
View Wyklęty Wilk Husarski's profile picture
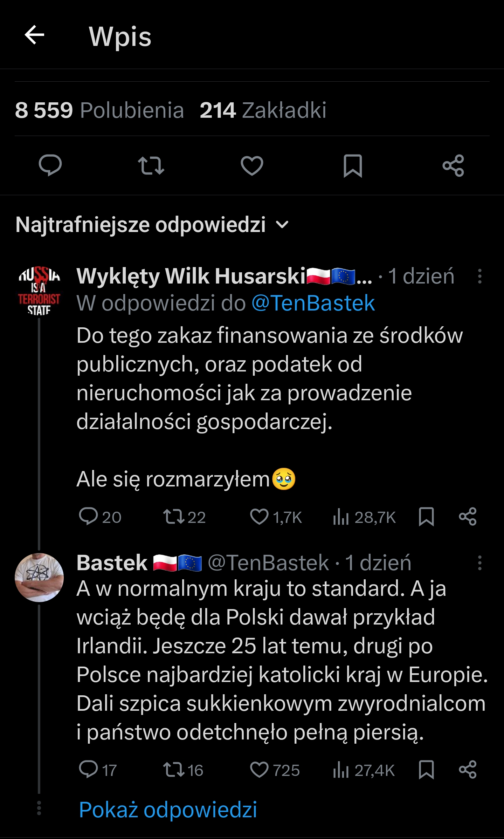pos(39,291)
